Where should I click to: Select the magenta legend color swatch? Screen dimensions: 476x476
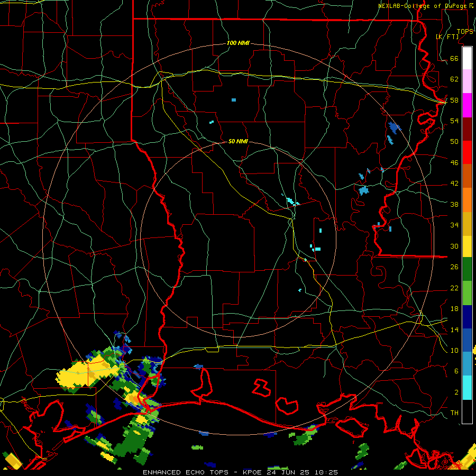[x=467, y=105]
